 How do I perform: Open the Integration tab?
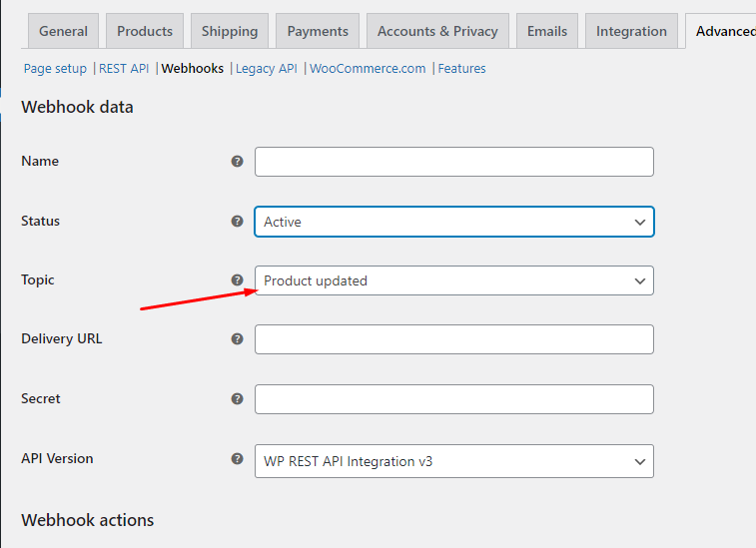coord(631,31)
